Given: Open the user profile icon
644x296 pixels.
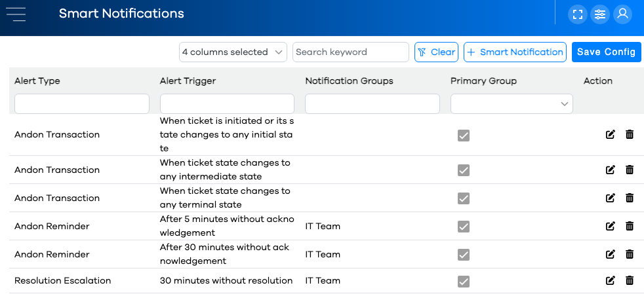Looking at the screenshot, I should pyautogui.click(x=622, y=14).
